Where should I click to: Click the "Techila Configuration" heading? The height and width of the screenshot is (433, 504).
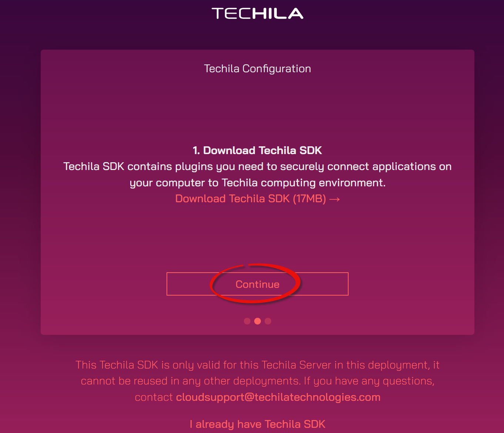(x=257, y=69)
